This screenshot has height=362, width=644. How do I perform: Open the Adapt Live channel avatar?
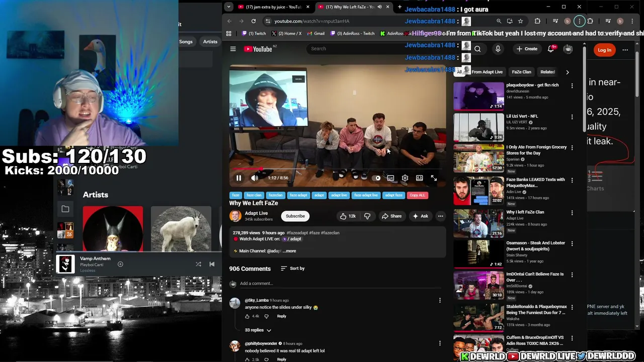[x=235, y=216]
